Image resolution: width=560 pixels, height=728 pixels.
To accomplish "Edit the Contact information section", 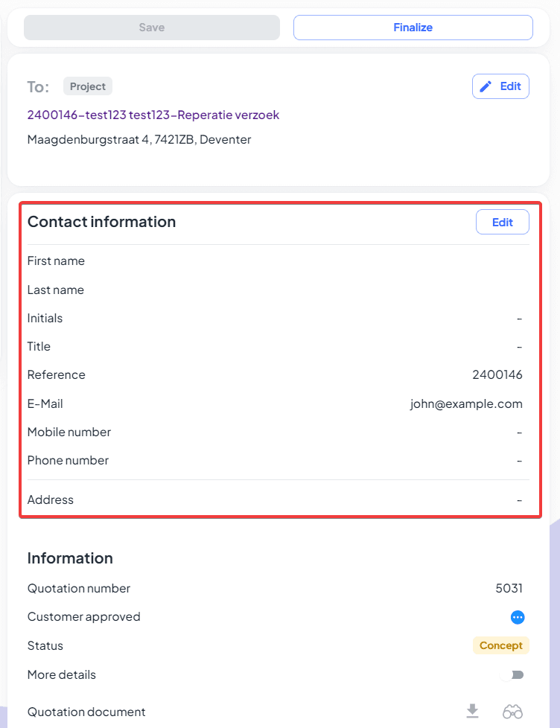I will pyautogui.click(x=502, y=222).
